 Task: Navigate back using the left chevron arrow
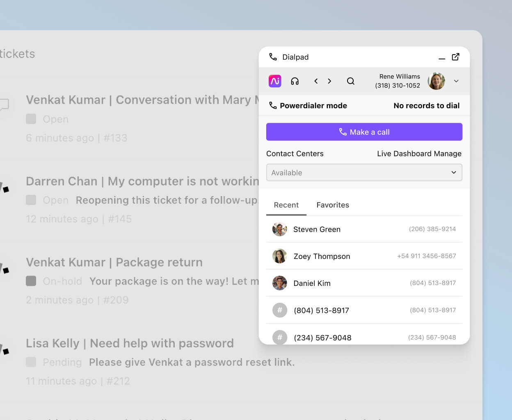pos(316,81)
